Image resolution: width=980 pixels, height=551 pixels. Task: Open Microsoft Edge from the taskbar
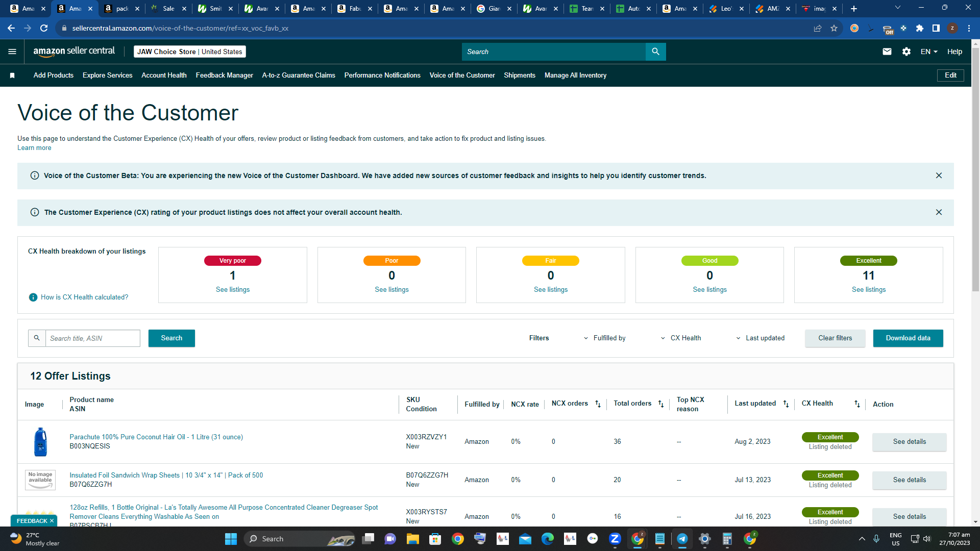click(x=547, y=539)
